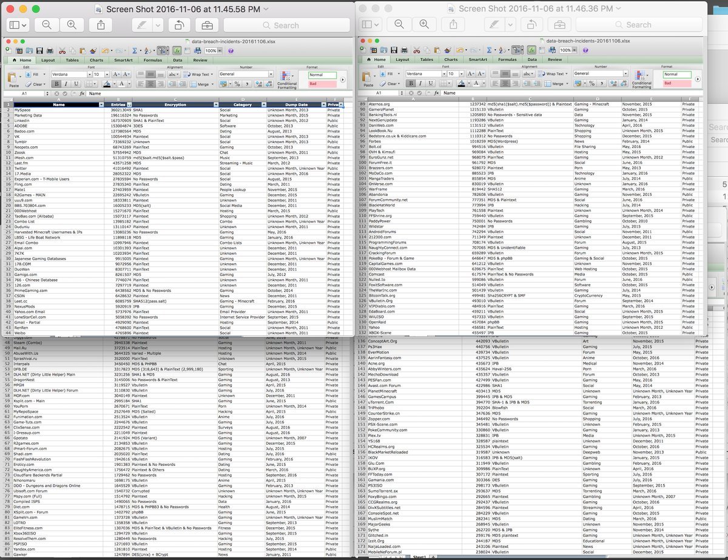Image resolution: width=728 pixels, height=560 pixels.
Task: Click AutoSum sigma in the 11.45.58 window's Excel toolbar
Action: 135,51
